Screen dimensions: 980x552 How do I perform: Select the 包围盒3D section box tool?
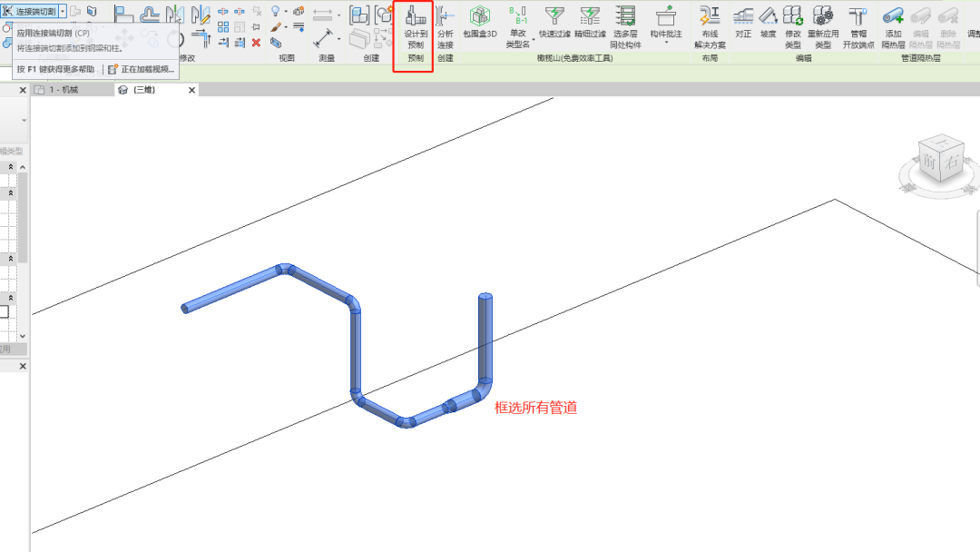[x=479, y=22]
